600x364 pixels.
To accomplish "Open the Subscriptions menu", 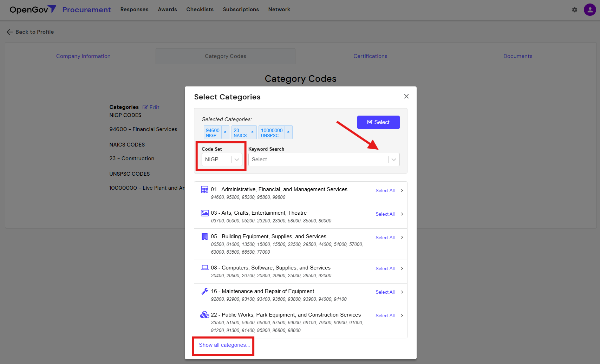I will pyautogui.click(x=241, y=9).
